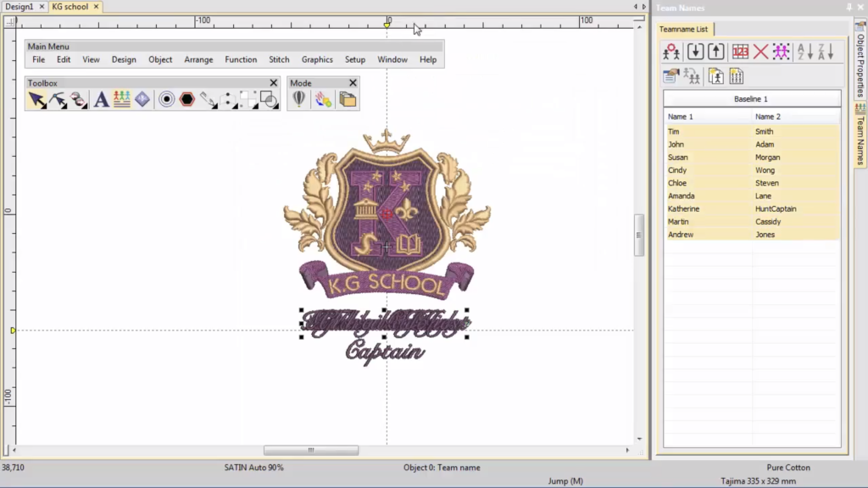Close the Toolbox floating toolbar
Viewport: 868px width, 488px height.
point(274,83)
